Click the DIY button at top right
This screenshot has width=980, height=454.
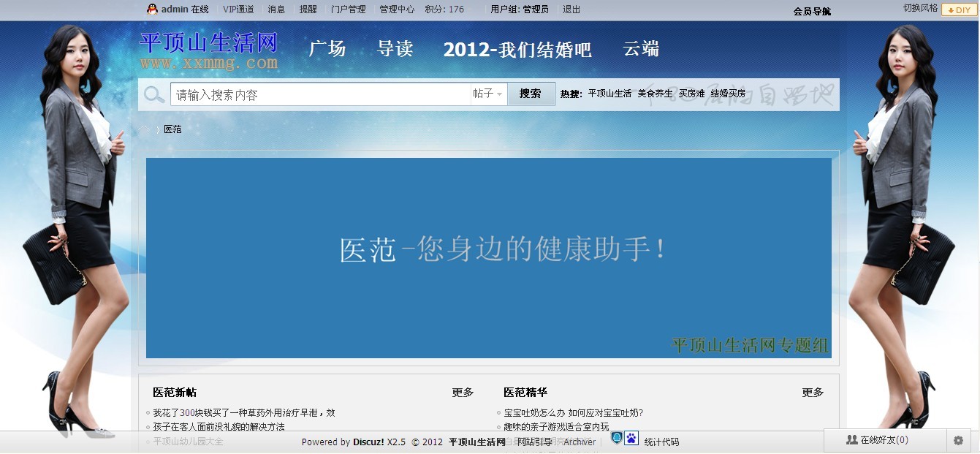click(x=958, y=10)
